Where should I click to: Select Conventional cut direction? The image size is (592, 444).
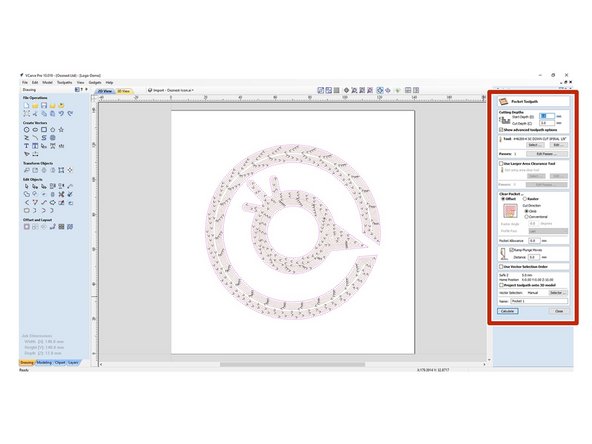[527, 217]
